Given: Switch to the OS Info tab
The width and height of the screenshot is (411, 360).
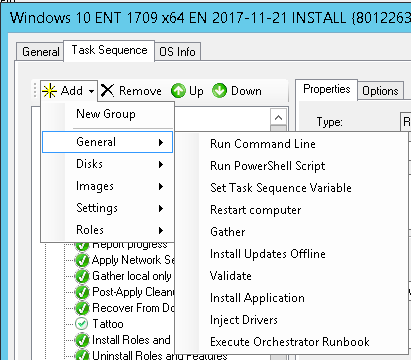Looking at the screenshot, I should tap(177, 52).
